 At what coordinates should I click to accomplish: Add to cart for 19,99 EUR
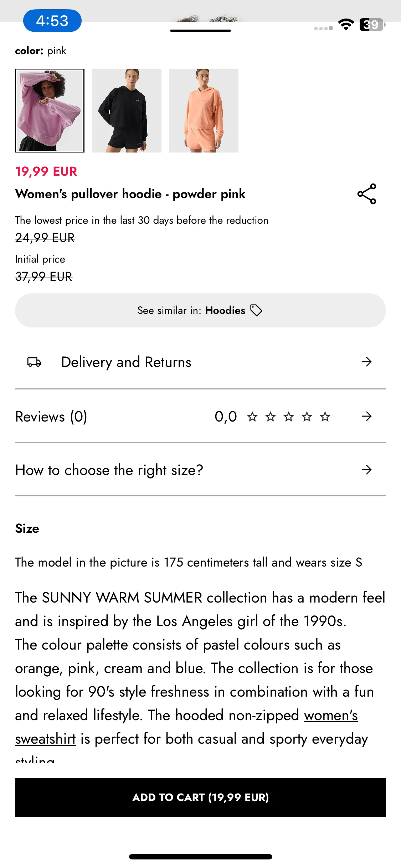click(x=200, y=797)
